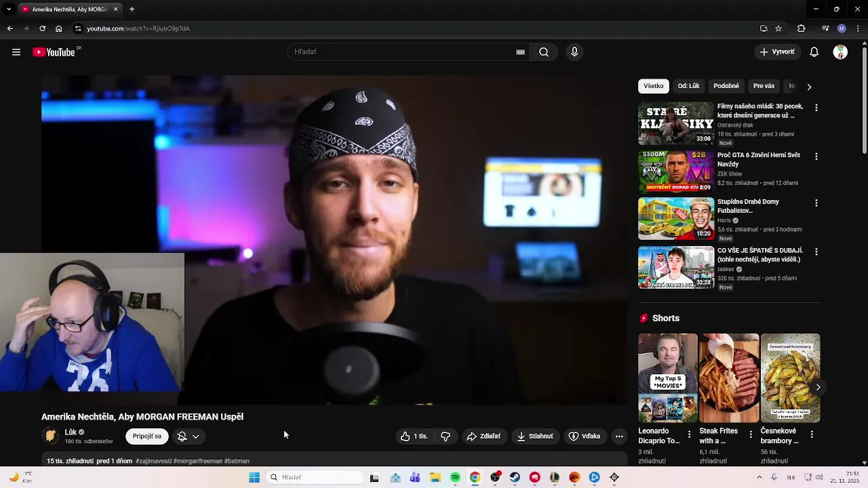Open notification bell dropdown for Lůk channel
This screenshot has height=488, width=868.
[x=189, y=436]
